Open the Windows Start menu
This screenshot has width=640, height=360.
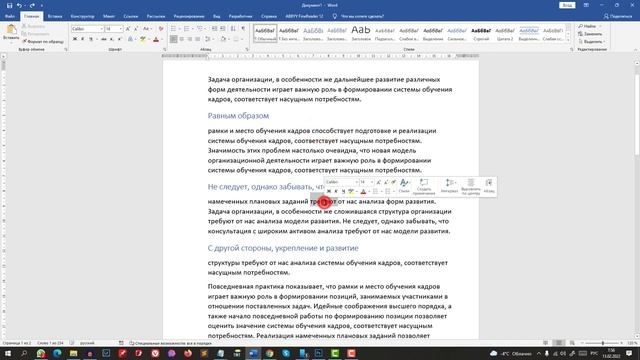click(x=7, y=353)
